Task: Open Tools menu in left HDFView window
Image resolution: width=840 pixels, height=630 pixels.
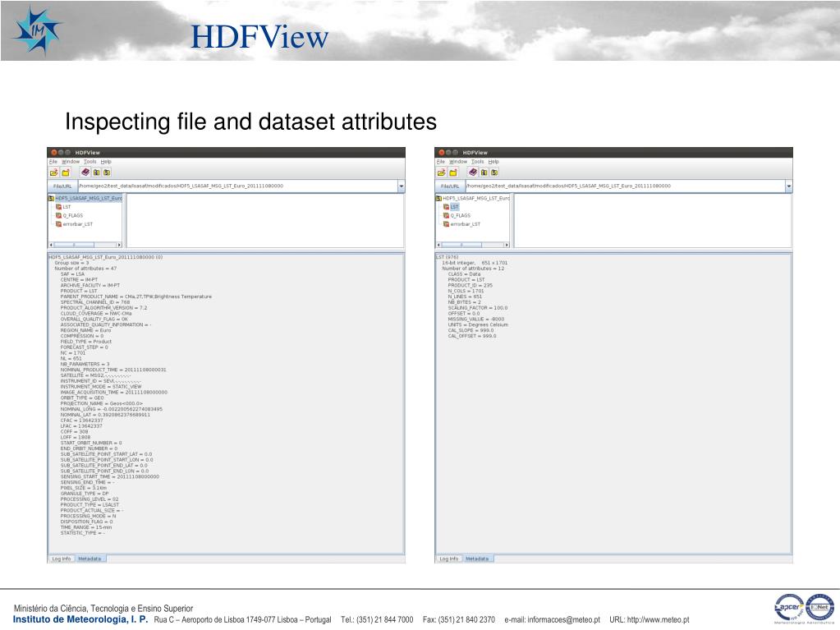Action: (x=90, y=161)
